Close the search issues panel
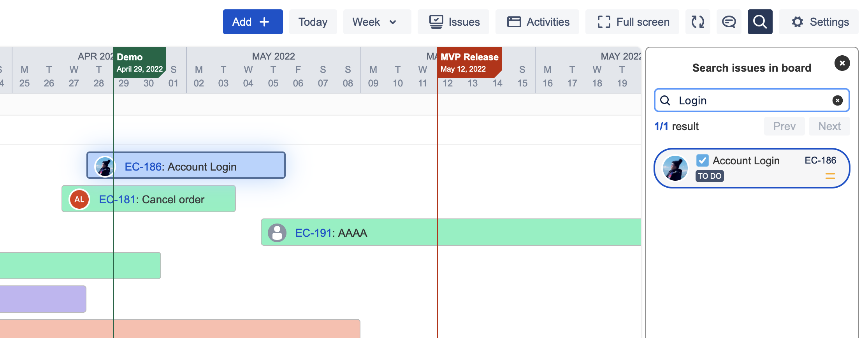Screen dimensions: 868x338 pos(842,63)
